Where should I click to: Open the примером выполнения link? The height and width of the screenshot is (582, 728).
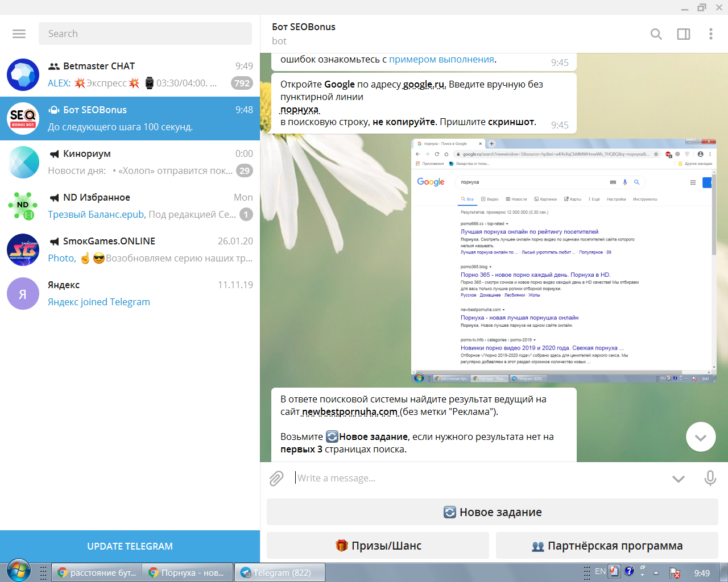[441, 59]
